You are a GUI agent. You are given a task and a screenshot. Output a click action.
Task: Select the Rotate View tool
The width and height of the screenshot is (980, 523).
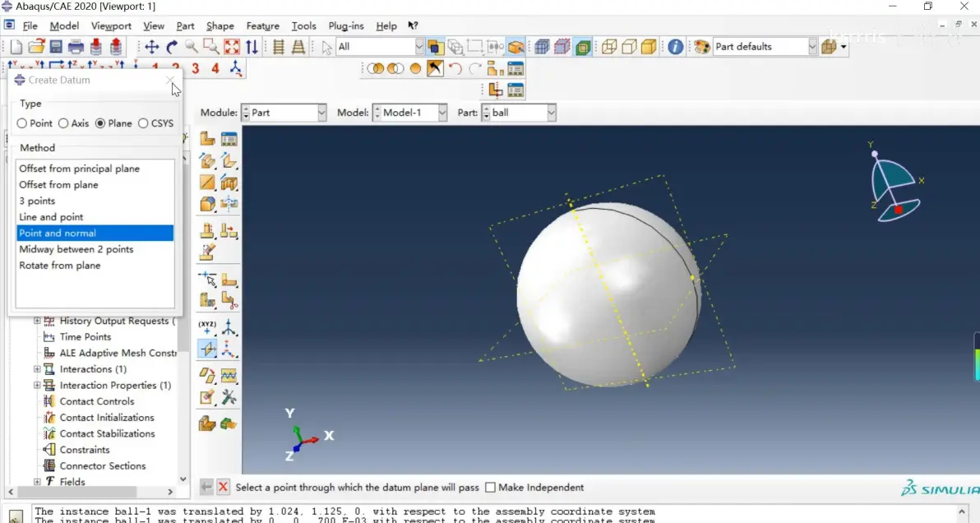[171, 47]
